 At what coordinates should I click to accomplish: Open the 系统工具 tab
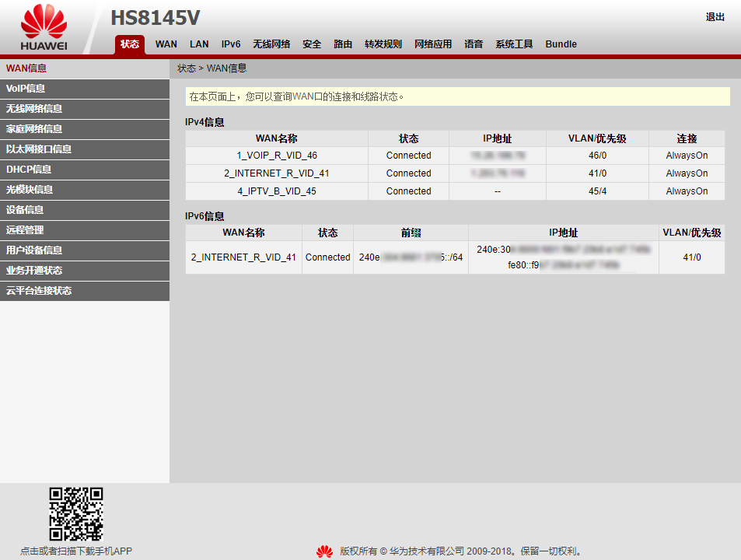tap(514, 44)
